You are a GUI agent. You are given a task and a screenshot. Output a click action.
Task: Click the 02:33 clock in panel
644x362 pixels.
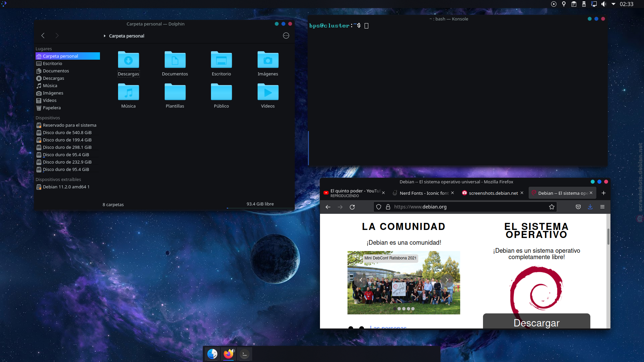point(627,4)
